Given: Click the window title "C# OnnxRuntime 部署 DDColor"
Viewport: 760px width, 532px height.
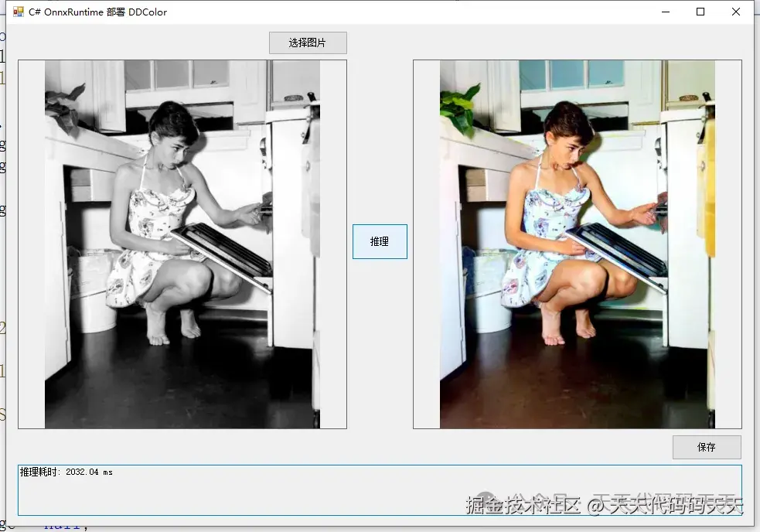Looking at the screenshot, I should 97,12.
